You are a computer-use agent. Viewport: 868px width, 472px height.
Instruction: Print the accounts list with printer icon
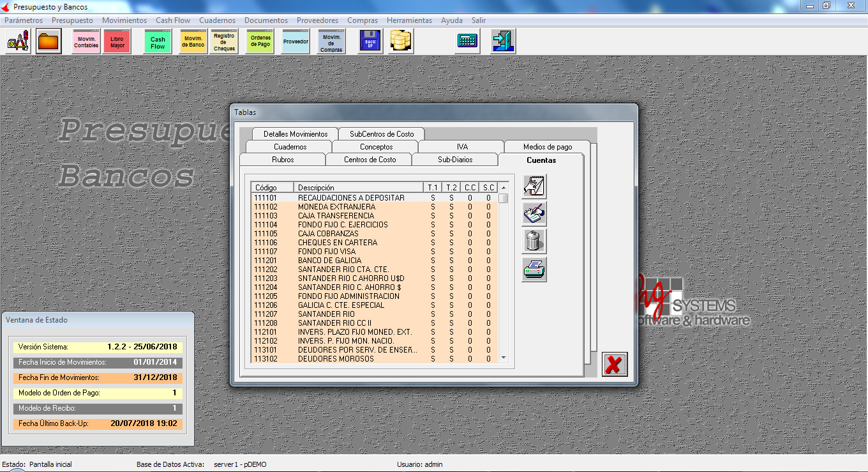point(534,270)
